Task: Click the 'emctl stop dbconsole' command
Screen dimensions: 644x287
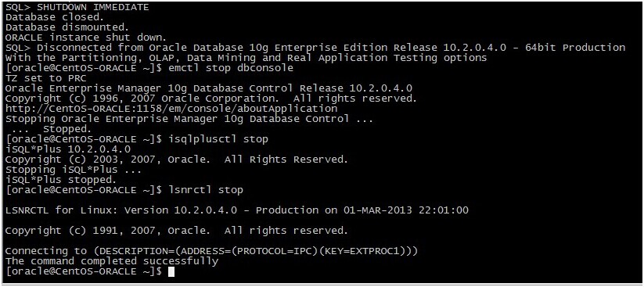Action: (231, 68)
